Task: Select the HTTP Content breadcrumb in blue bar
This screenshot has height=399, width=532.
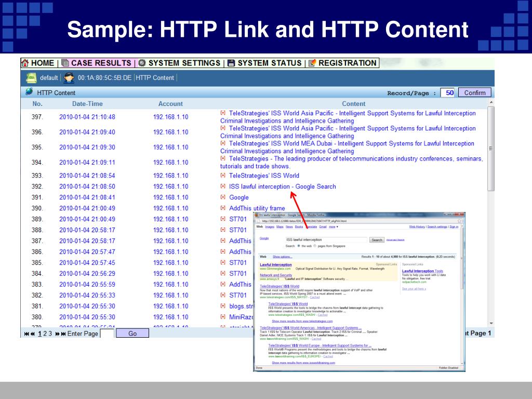Action: click(155, 78)
